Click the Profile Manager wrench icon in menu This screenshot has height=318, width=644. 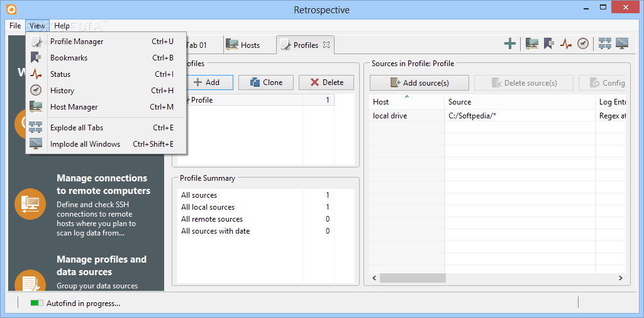36,42
